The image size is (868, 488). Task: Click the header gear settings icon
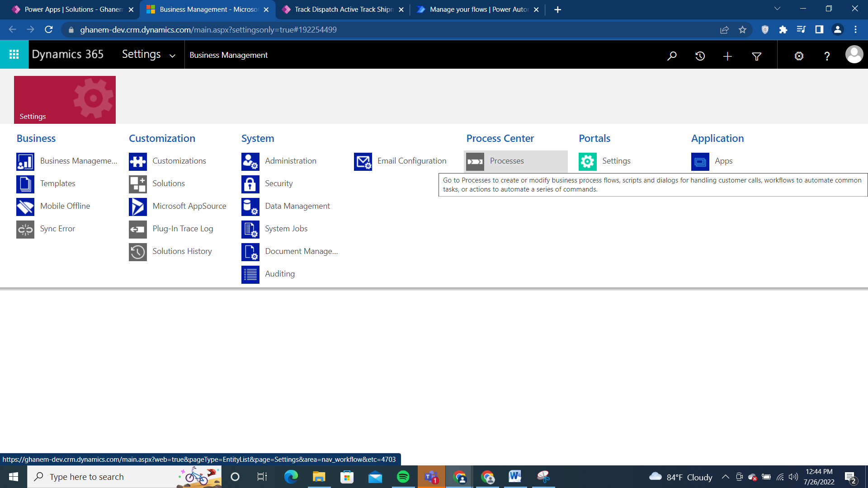click(799, 56)
